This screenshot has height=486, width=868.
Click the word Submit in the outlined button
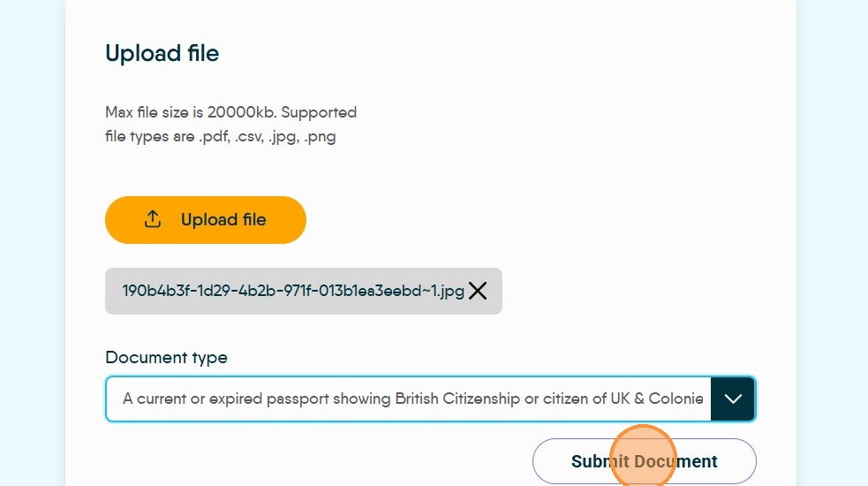(600, 461)
